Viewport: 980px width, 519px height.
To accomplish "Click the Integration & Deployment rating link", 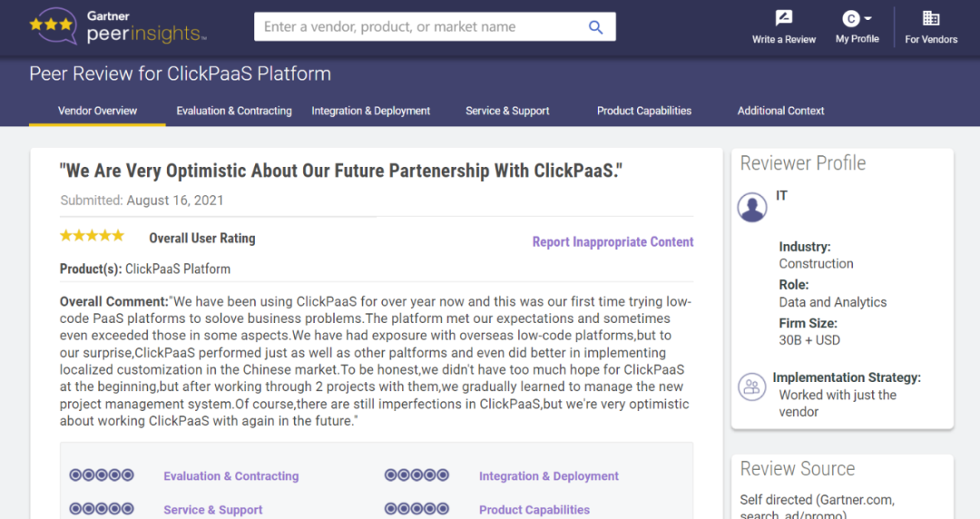I will [x=548, y=476].
